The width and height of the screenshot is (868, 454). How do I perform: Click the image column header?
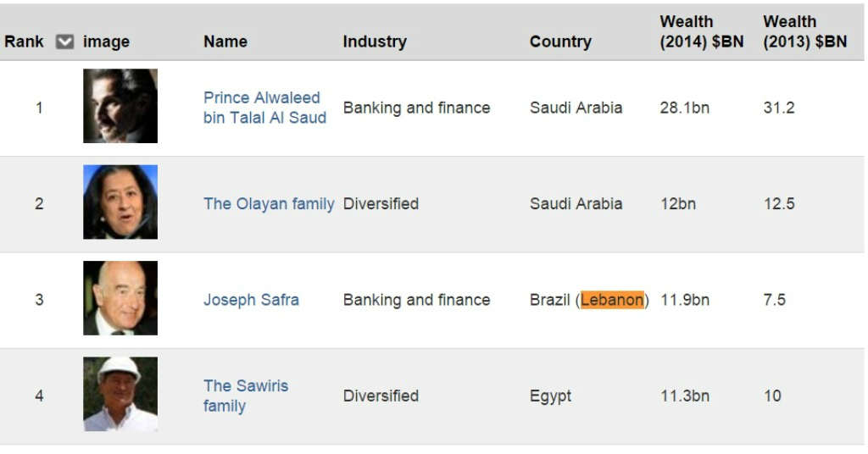106,42
